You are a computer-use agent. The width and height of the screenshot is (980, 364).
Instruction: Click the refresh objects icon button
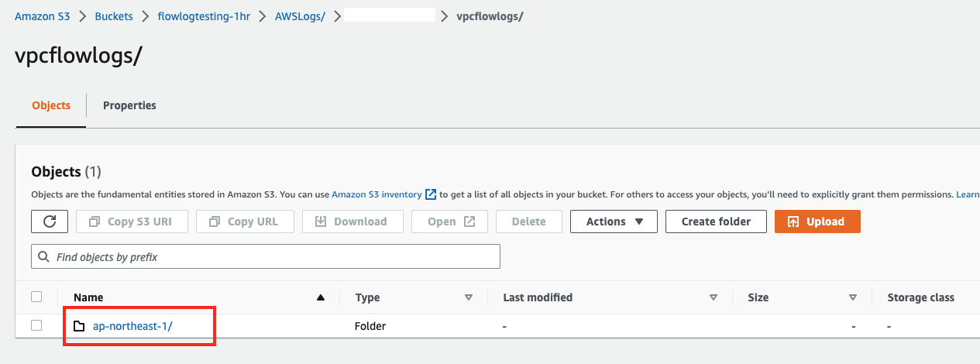[x=50, y=221]
